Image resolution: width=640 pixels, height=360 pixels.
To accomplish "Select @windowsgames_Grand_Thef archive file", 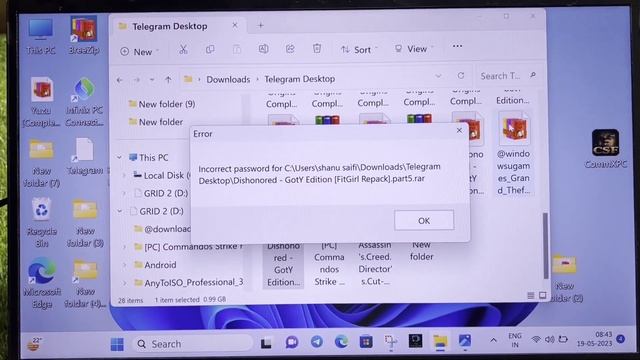I will (x=513, y=154).
